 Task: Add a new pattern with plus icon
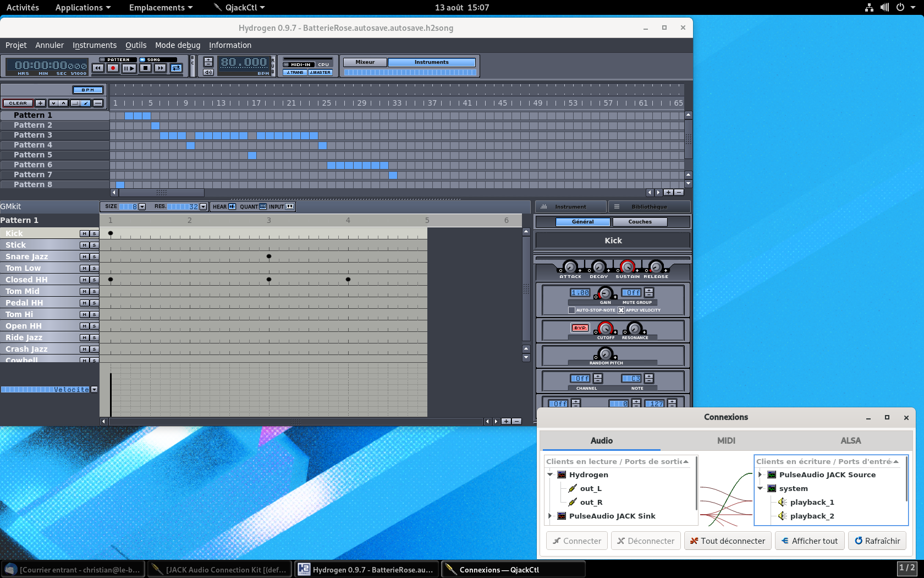40,103
